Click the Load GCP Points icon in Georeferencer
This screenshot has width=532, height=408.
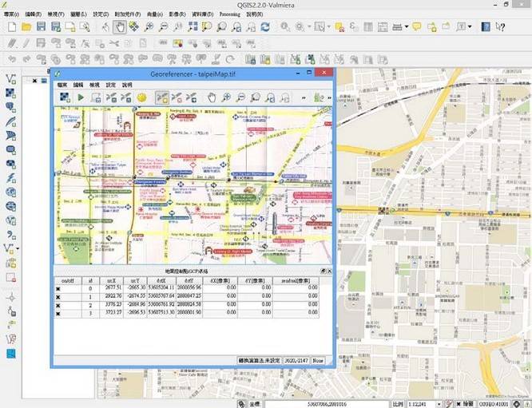coord(111,97)
